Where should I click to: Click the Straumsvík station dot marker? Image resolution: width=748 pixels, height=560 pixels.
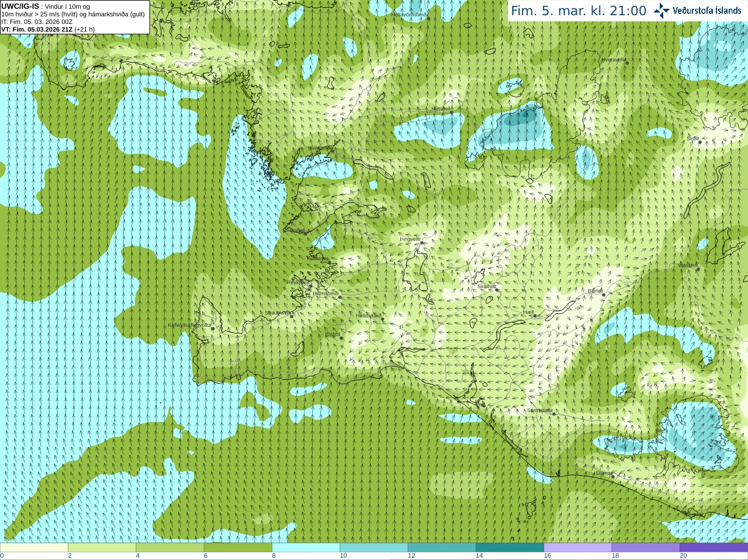(x=292, y=316)
